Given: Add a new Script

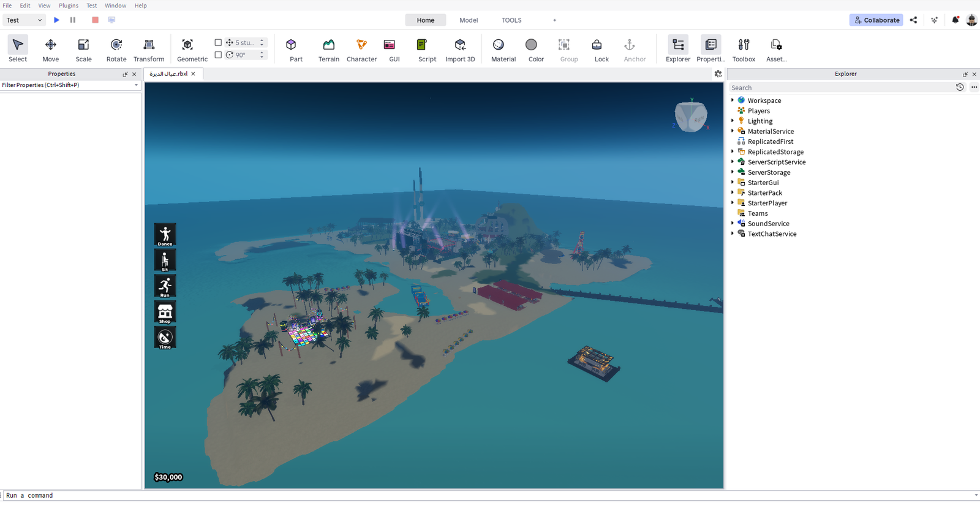Looking at the screenshot, I should pos(427,49).
